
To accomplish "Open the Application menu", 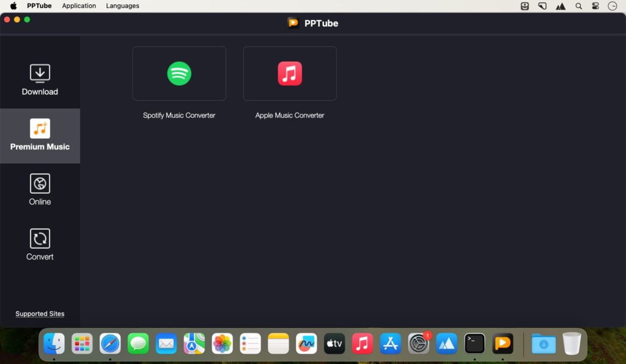I will (79, 5).
